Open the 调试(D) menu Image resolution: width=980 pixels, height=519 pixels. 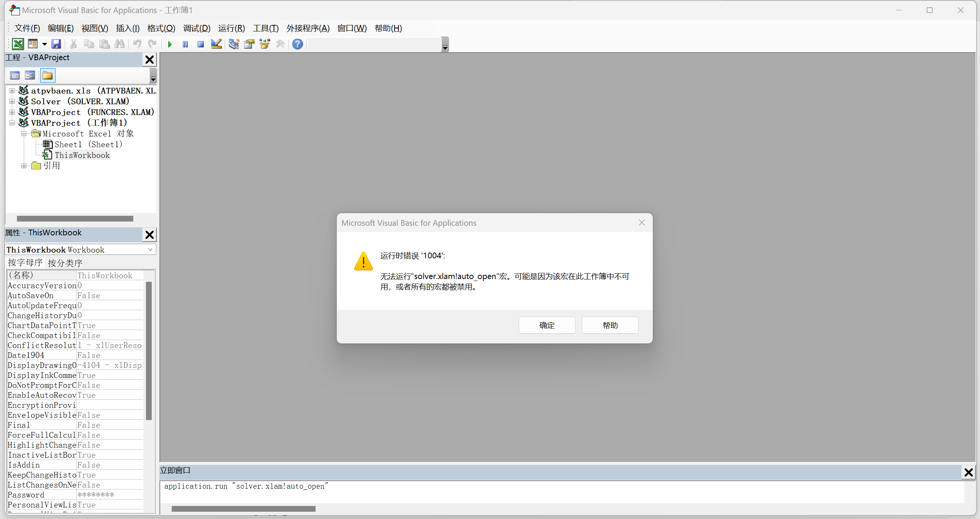[197, 28]
